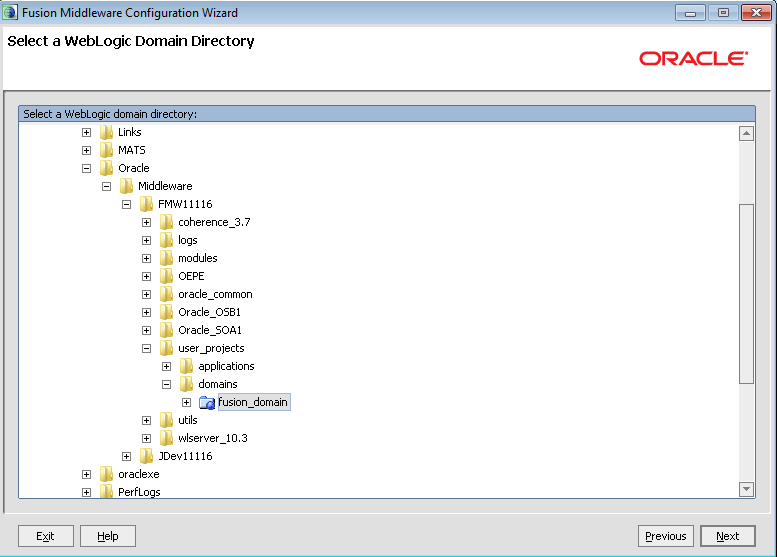Image resolution: width=777 pixels, height=557 pixels.
Task: Select the applications folder label
Action: point(226,366)
